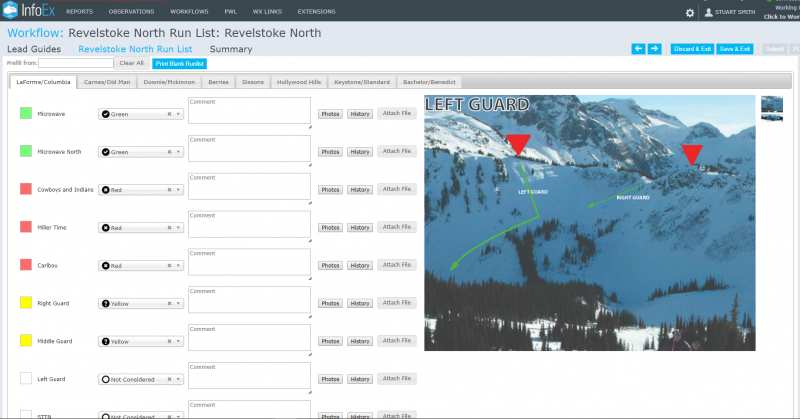Click the Prefill from input field
Screen dimensions: 800x419
[x=76, y=63]
